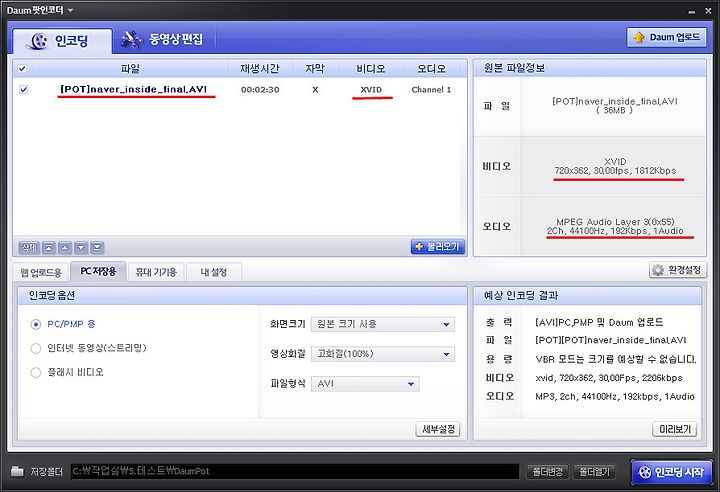Uncheck the [POT]naver_inside_final.AVI file checkbox
Viewport: 720px width, 492px height.
23,90
